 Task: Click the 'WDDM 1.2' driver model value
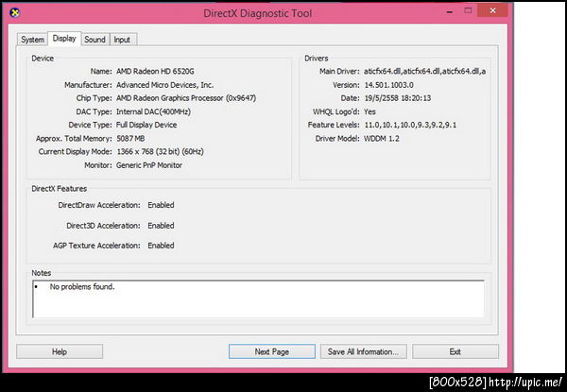click(382, 138)
